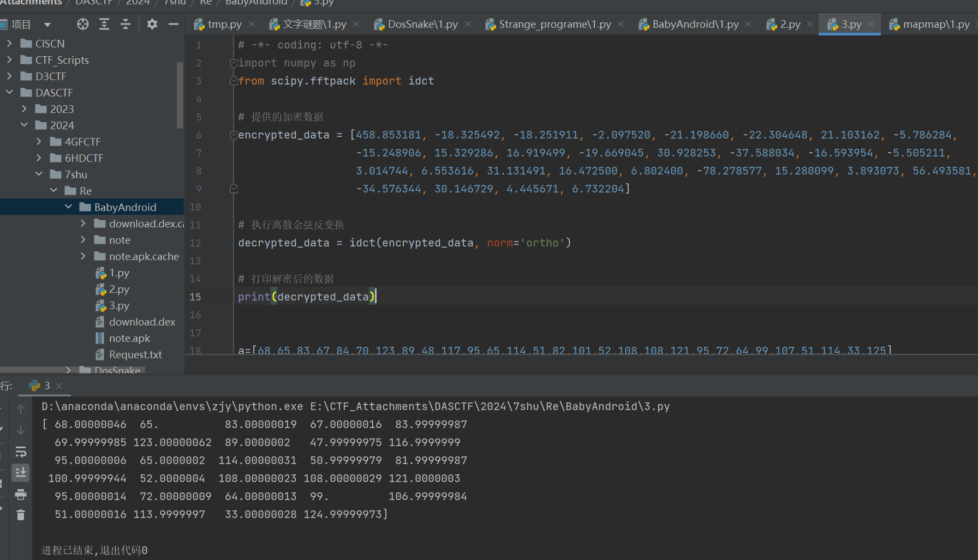Toggle fold marker at line 6 encrypted_data
Screen dimensions: 978x560
[234, 135]
